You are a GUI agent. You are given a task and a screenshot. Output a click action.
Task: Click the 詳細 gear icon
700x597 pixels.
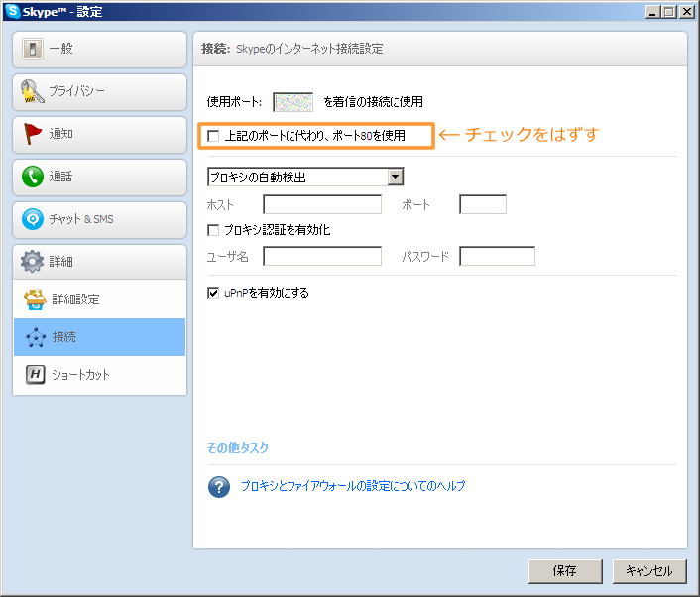coord(32,262)
